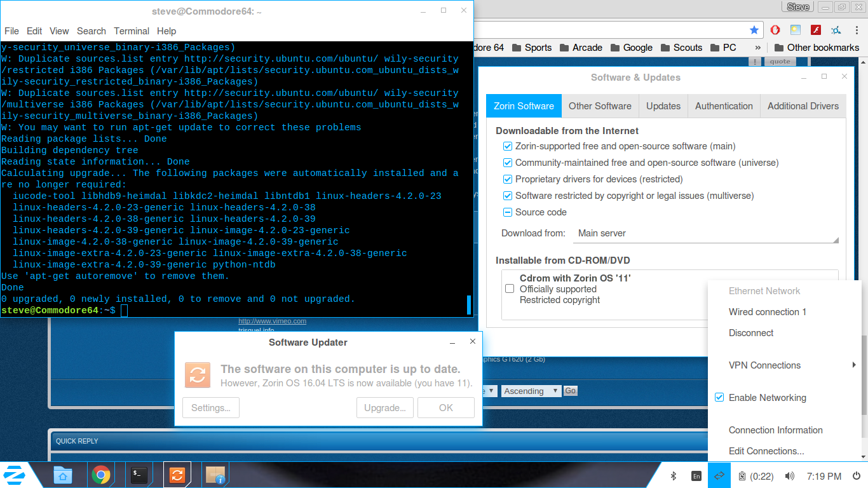Click the Upgrade... button in Software Updater
This screenshot has height=488, width=868.
coord(385,408)
